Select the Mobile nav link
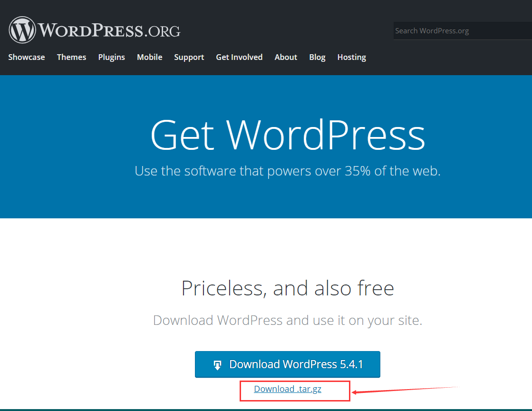This screenshot has width=532, height=411. (x=150, y=57)
